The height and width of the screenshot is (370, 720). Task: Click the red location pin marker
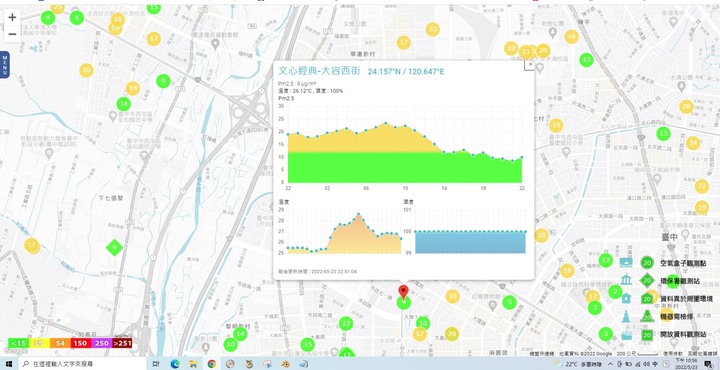click(403, 292)
